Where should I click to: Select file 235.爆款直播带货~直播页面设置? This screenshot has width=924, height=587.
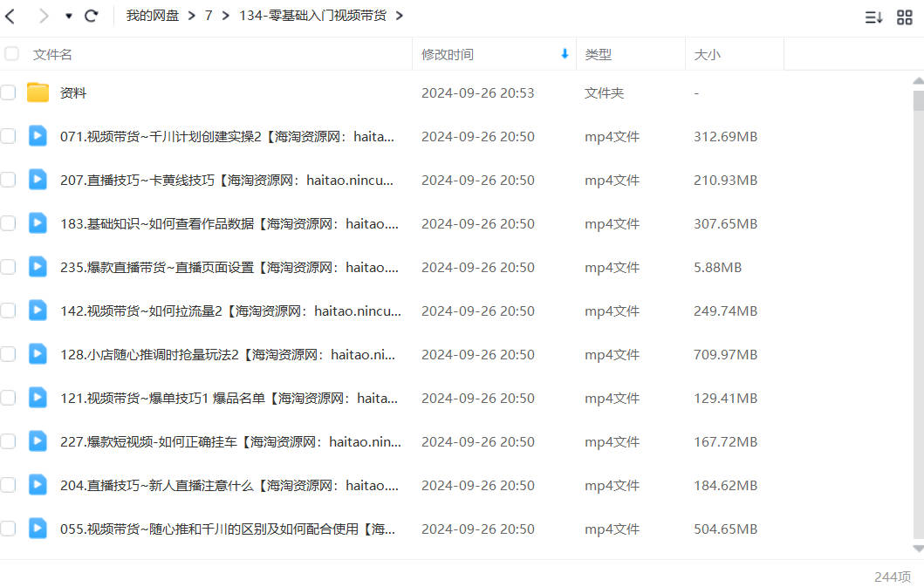pyautogui.click(x=229, y=268)
